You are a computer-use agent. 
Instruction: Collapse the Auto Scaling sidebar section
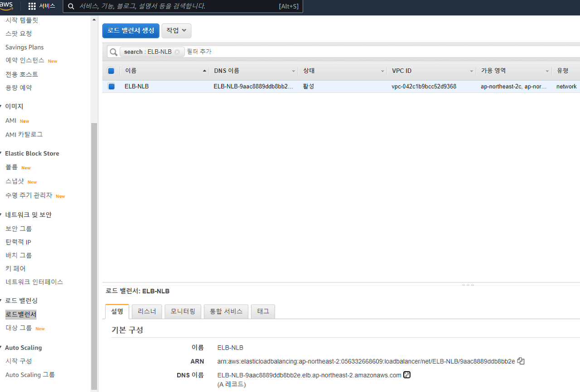click(x=1, y=348)
